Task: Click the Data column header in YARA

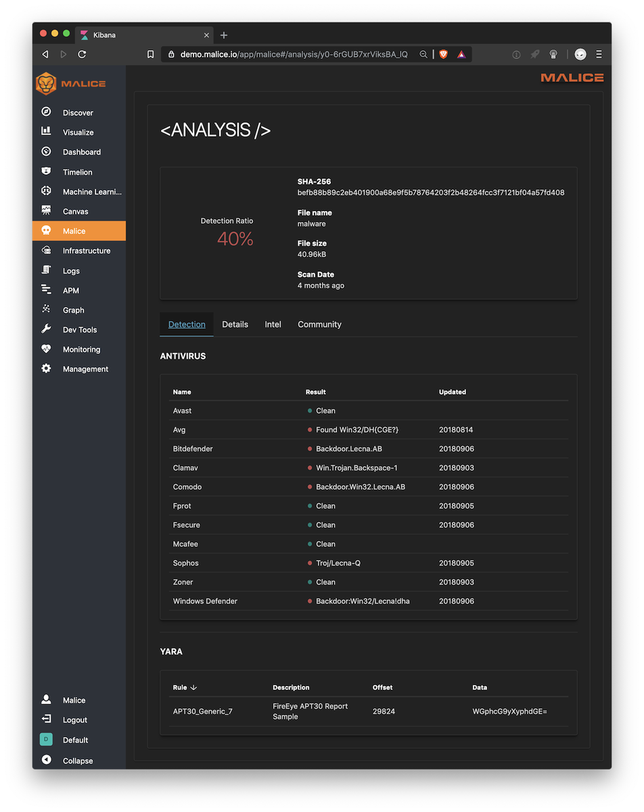Action: click(480, 687)
